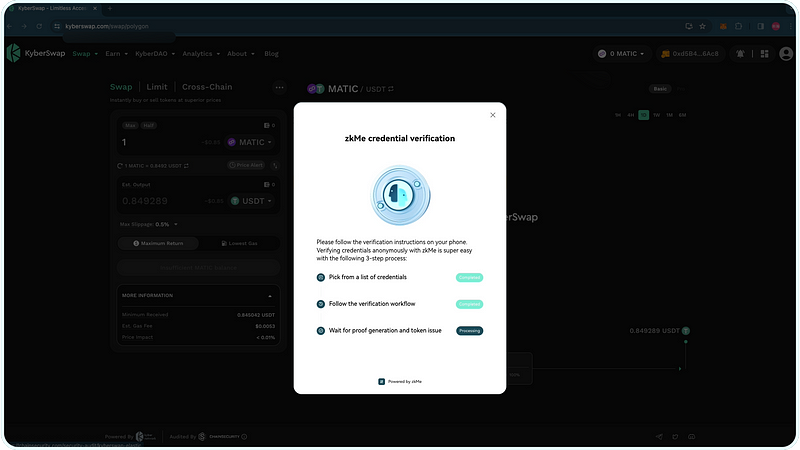Open the apps grid icon
Image resolution: width=800 pixels, height=450 pixels.
pyautogui.click(x=764, y=54)
